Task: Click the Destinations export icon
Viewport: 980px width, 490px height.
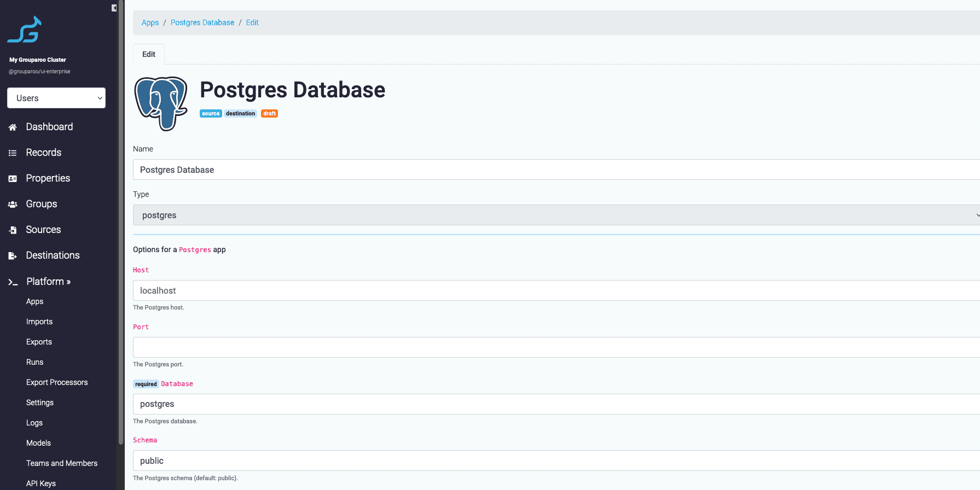Action: (13, 255)
